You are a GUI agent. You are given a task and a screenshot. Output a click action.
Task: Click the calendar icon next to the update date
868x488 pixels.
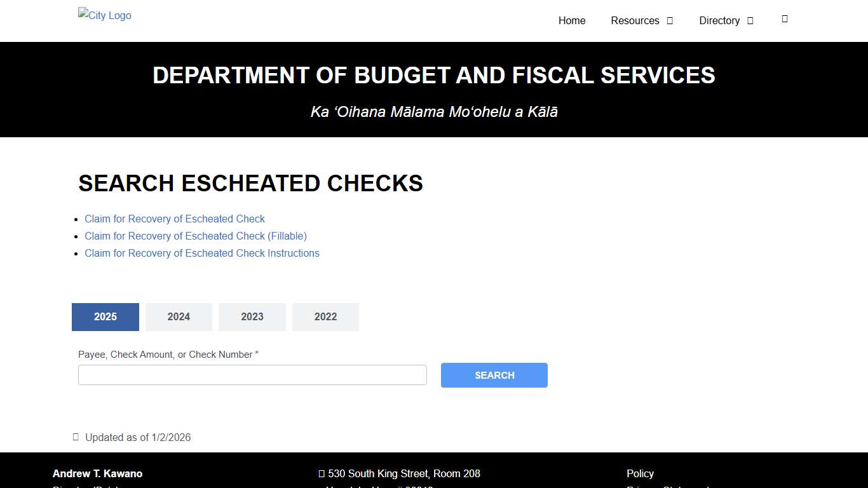click(75, 437)
